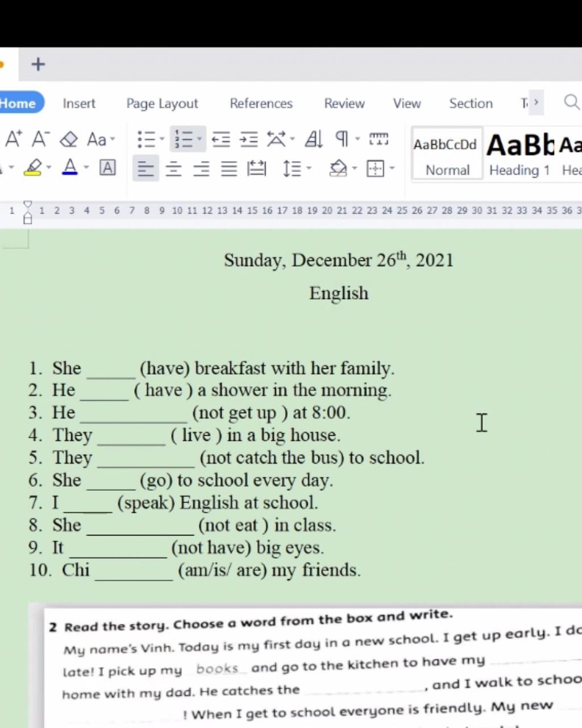The height and width of the screenshot is (728, 582).
Task: Open the pilcrow marks dropdown arrow
Action: (357, 139)
